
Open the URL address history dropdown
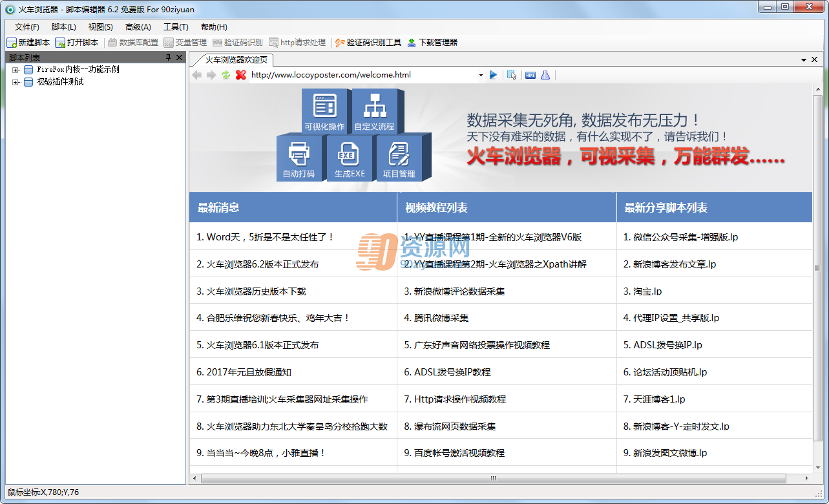coord(481,75)
